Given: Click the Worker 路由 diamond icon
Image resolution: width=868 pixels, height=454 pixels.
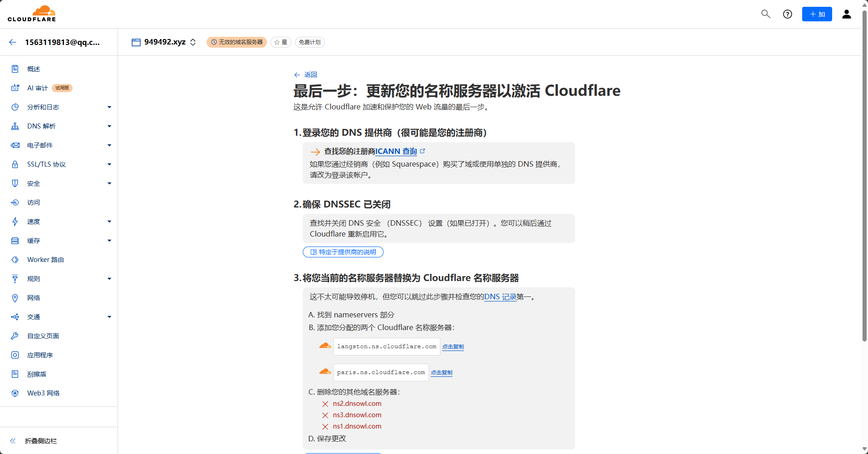Looking at the screenshot, I should coord(15,260).
